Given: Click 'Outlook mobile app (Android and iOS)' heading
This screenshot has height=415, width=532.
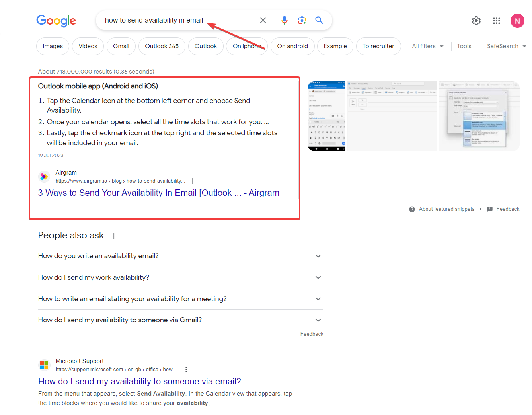Looking at the screenshot, I should [x=98, y=86].
